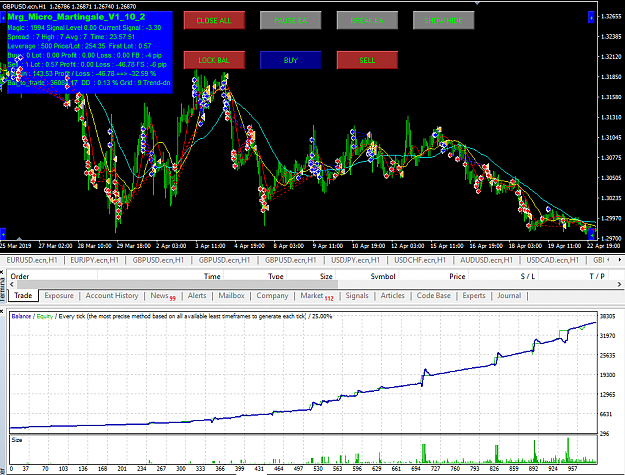Close the Terminal panel with its X
Screen dimensions: 625x475
2,272
